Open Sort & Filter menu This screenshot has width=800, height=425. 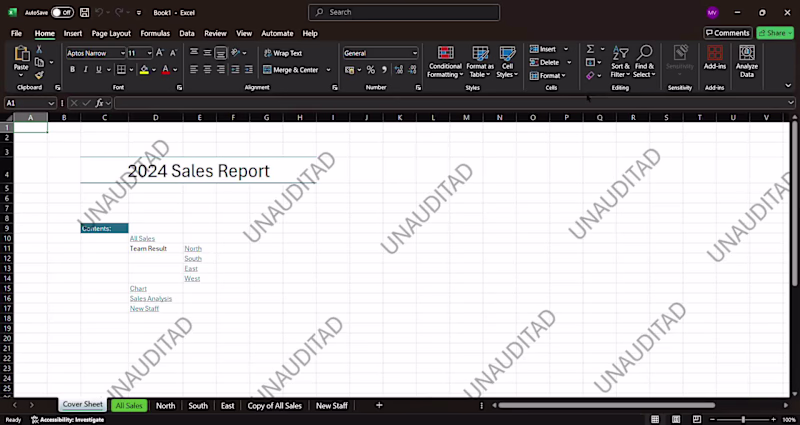[620, 62]
